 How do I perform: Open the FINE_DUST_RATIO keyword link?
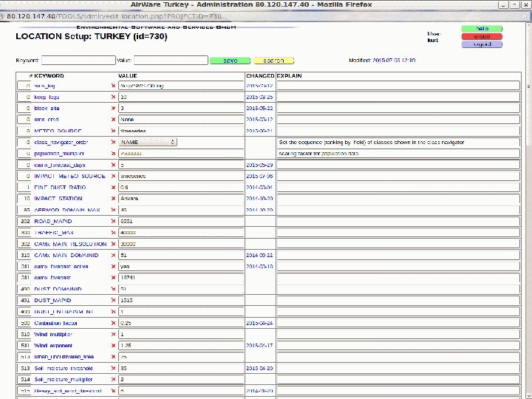point(60,187)
